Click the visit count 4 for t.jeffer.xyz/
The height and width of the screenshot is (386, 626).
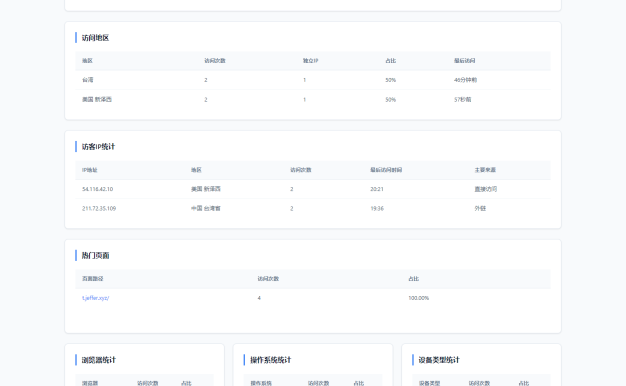(259, 298)
